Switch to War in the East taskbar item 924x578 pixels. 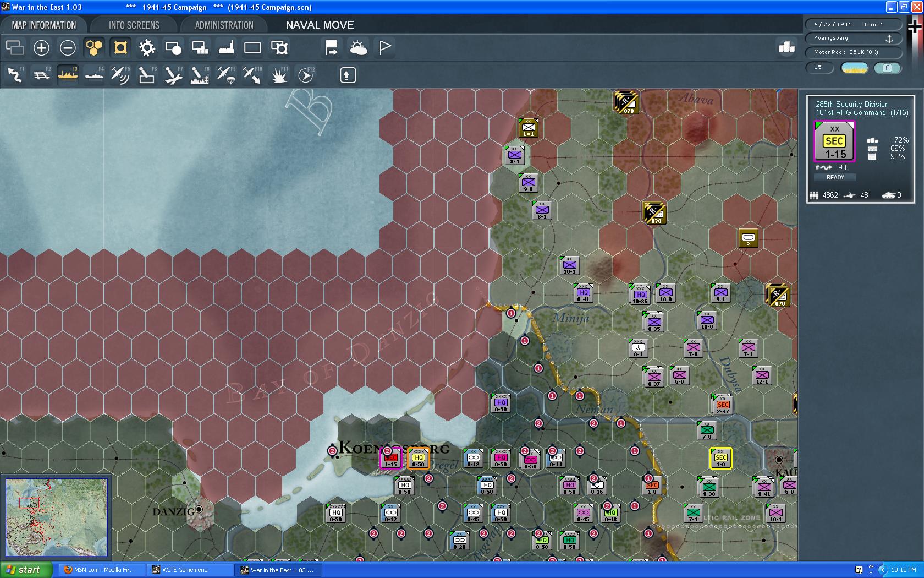[x=278, y=570]
